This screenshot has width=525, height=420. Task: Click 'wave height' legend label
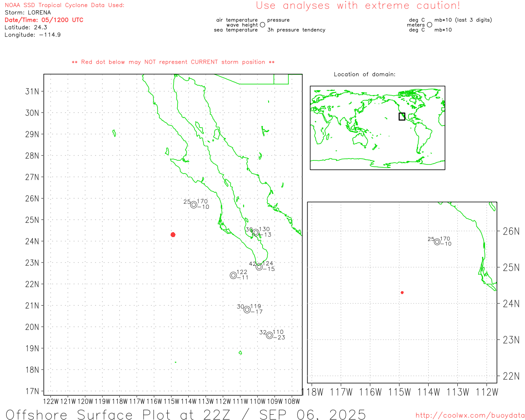coord(242,25)
